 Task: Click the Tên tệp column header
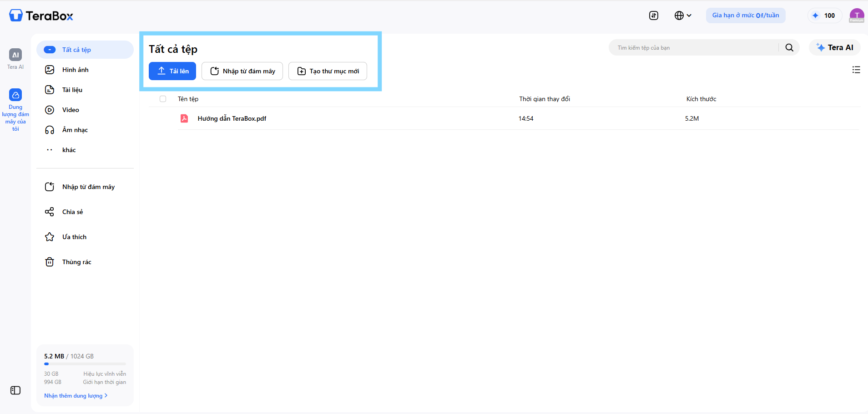click(188, 99)
